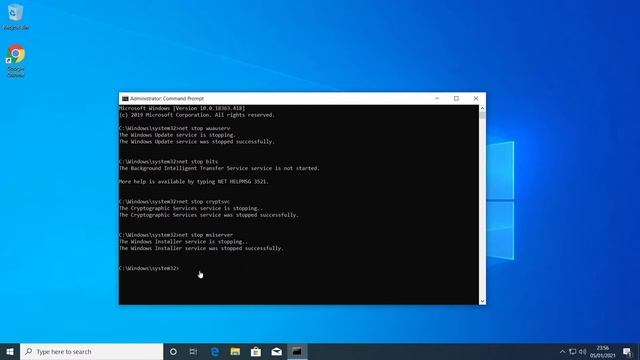Click the Command Prompt scrollbar thumb

coord(482,116)
